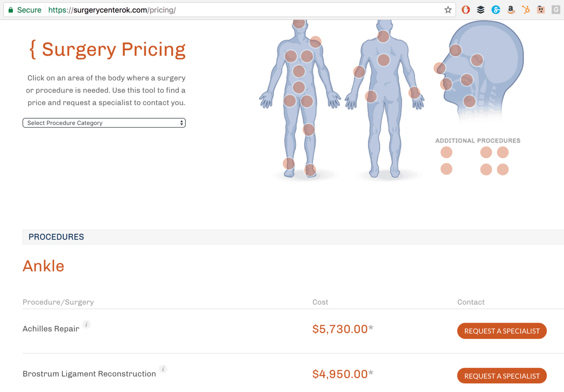
Task: Click the Buffer stacked-layers extension icon
Action: tap(480, 10)
